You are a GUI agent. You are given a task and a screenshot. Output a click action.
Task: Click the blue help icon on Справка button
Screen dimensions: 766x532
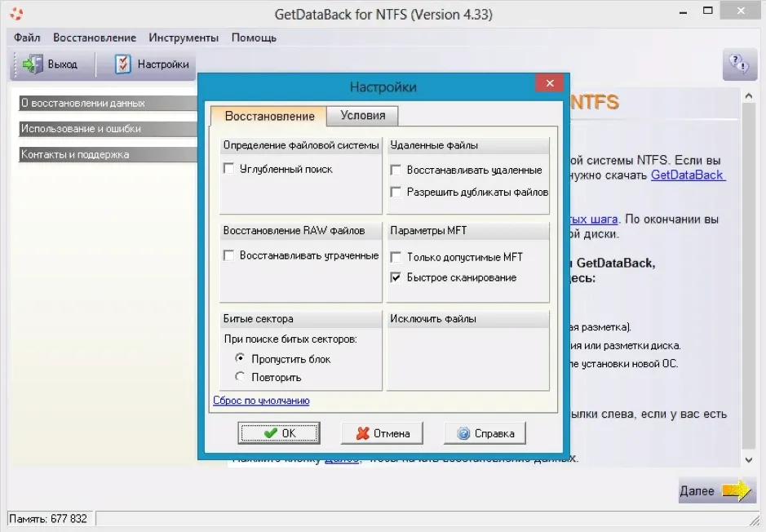coord(463,433)
